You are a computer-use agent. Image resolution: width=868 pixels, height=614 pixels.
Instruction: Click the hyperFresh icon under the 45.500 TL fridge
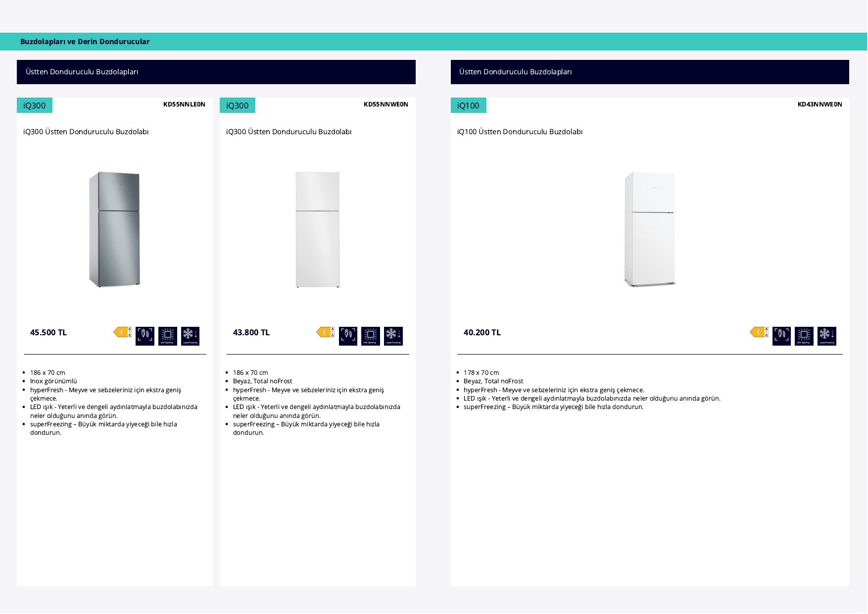pyautogui.click(x=145, y=336)
